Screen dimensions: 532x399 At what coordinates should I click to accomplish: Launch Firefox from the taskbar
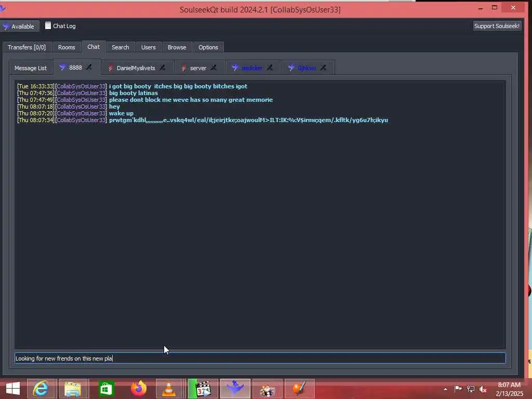(x=139, y=389)
